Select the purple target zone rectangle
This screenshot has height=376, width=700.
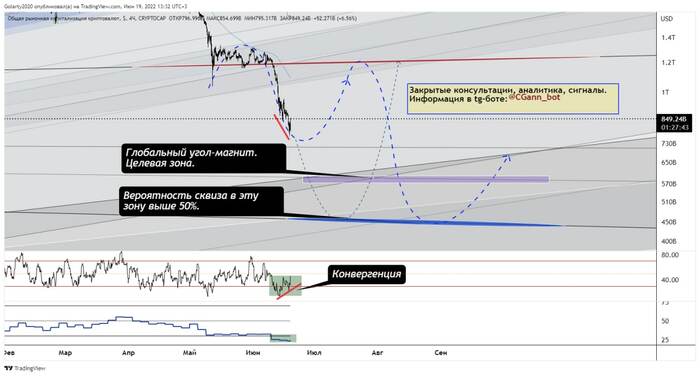(426, 180)
